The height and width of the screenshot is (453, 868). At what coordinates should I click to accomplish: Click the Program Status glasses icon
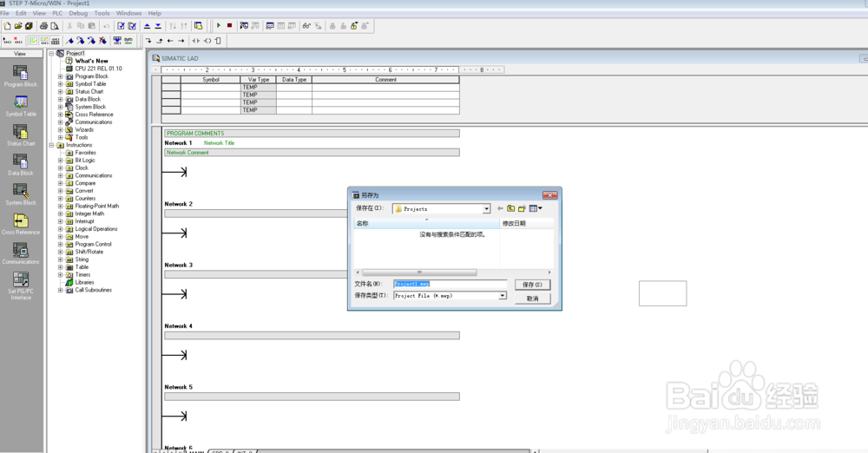[306, 26]
